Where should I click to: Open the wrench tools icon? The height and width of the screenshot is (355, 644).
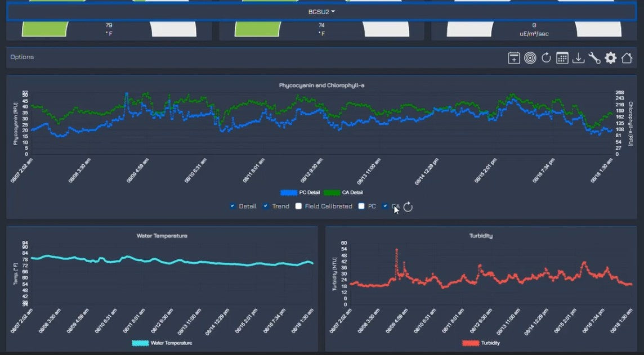594,58
